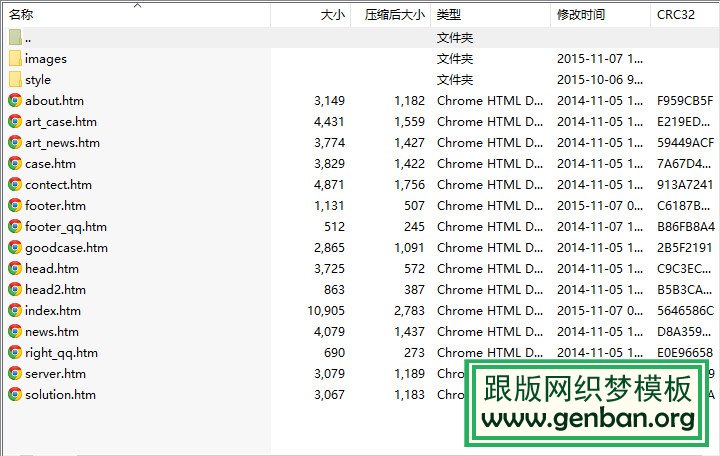Select the Chrome icon next to index.htm
The height and width of the screenshot is (456, 720).
point(15,310)
